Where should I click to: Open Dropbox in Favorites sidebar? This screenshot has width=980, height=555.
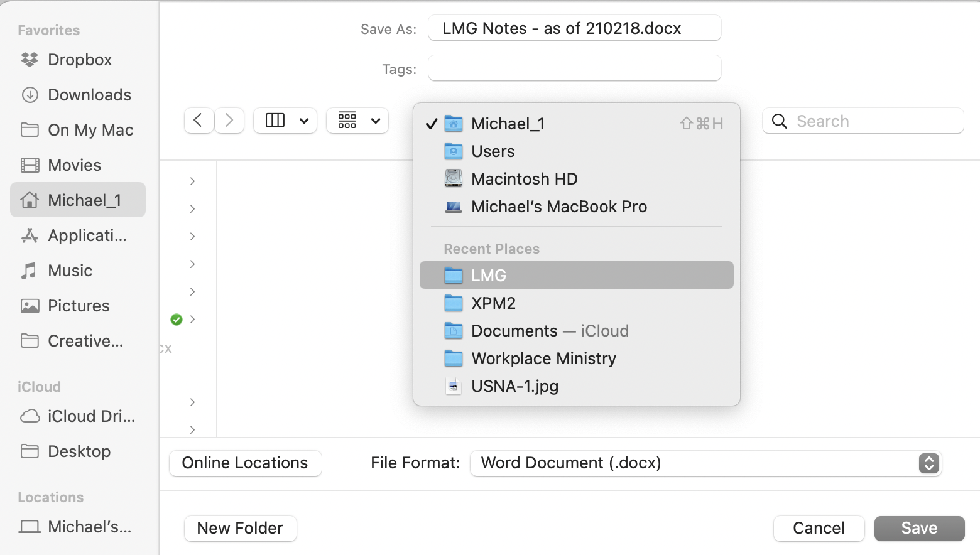[78, 60]
